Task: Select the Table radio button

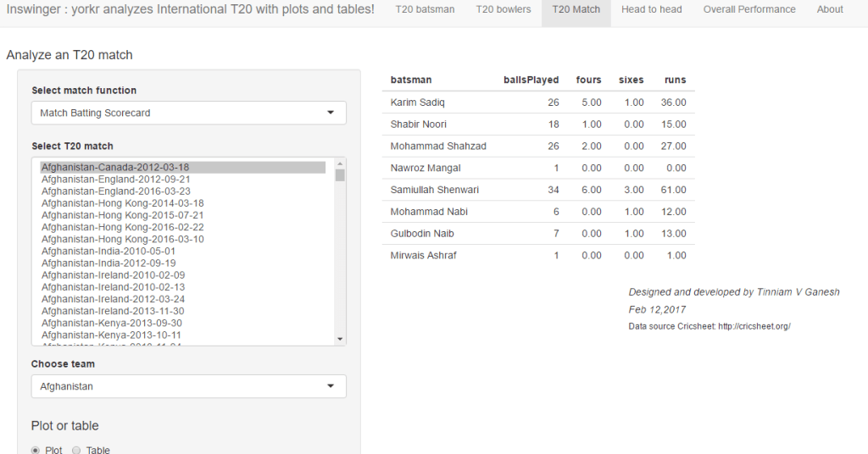Action: click(x=78, y=450)
